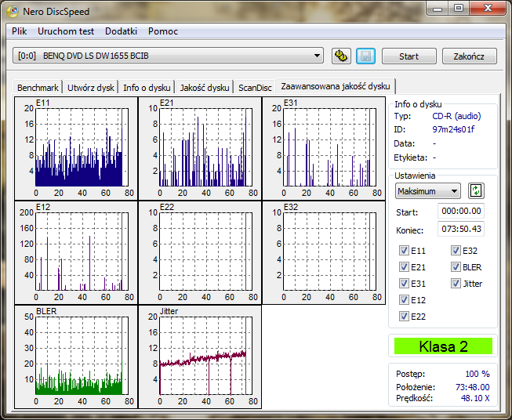Toggle the E22 checkbox
This screenshot has width=512, height=420.
tap(404, 317)
